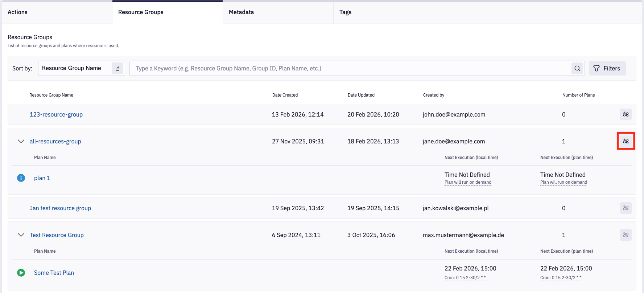Click the search magnifier icon
Screen dimensions: 644x293
pos(577,68)
